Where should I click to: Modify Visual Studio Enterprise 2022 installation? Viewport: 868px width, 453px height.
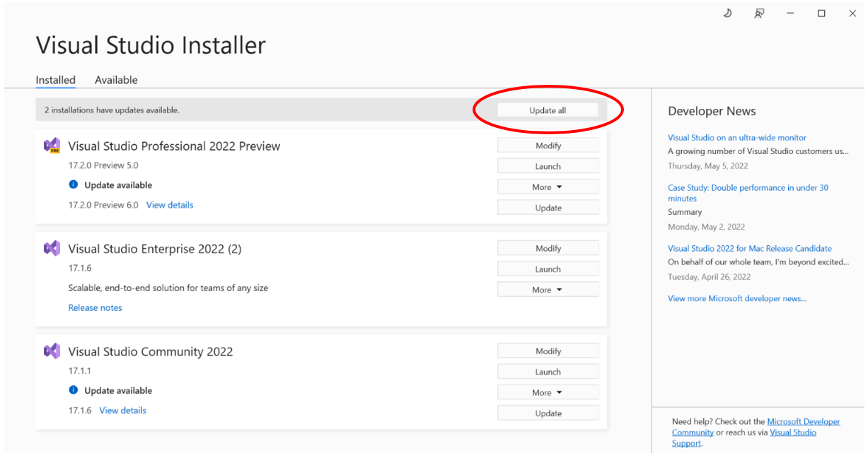(548, 248)
